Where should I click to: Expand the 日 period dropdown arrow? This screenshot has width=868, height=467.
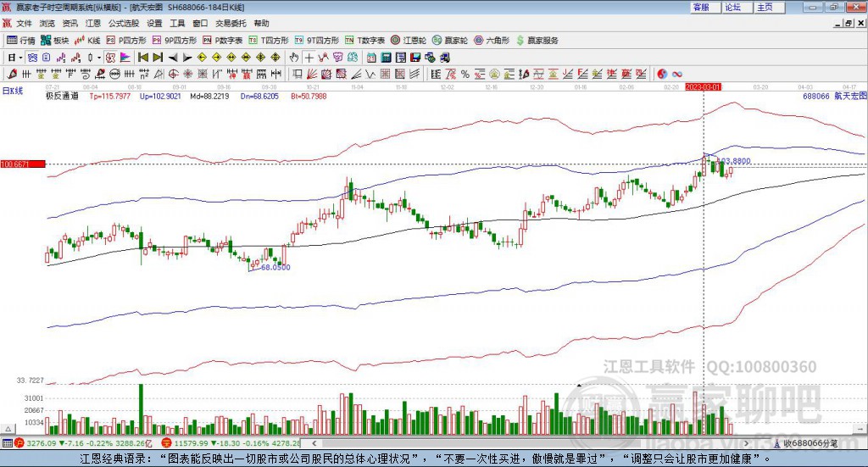21,58
